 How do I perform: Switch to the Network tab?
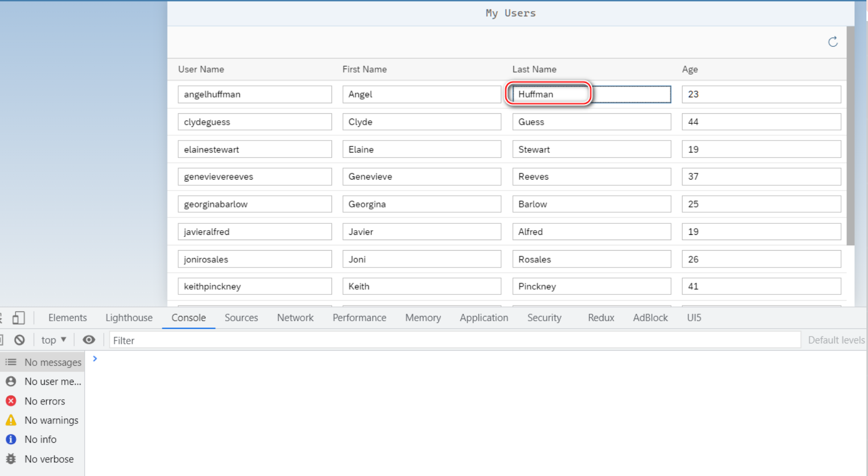295,318
